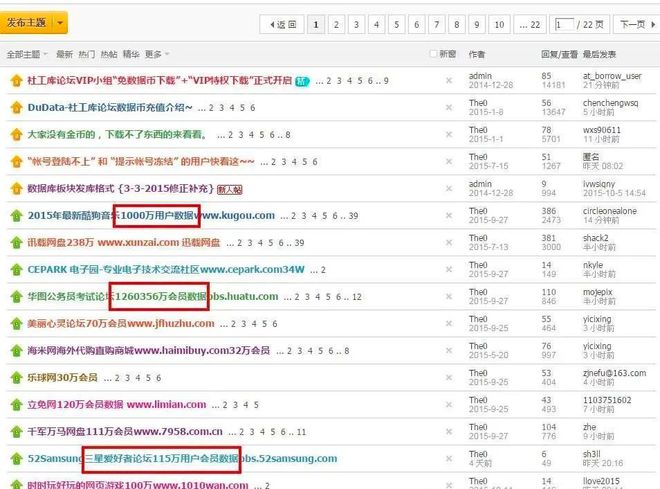This screenshot has width=660, height=489.
Task: Click the 新人帖 badge on 数据库板块 thread
Action: (229, 189)
